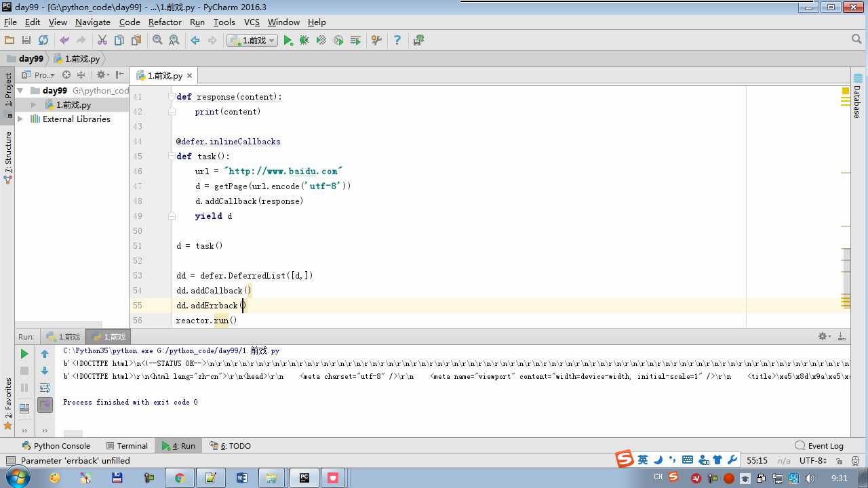Open the Project panel gear settings dropdown
The height and width of the screenshot is (488, 868).
tap(102, 75)
